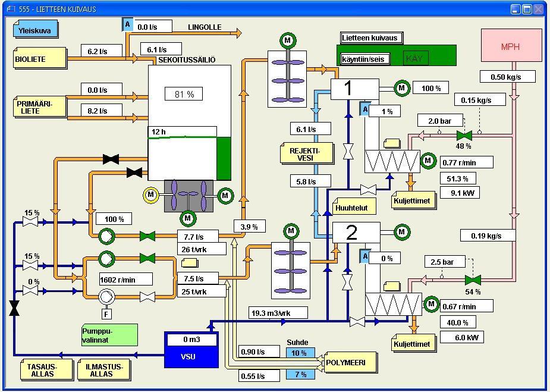Open the PRIMÄÄRILIETE source
The height and width of the screenshot is (392, 550).
[40, 107]
